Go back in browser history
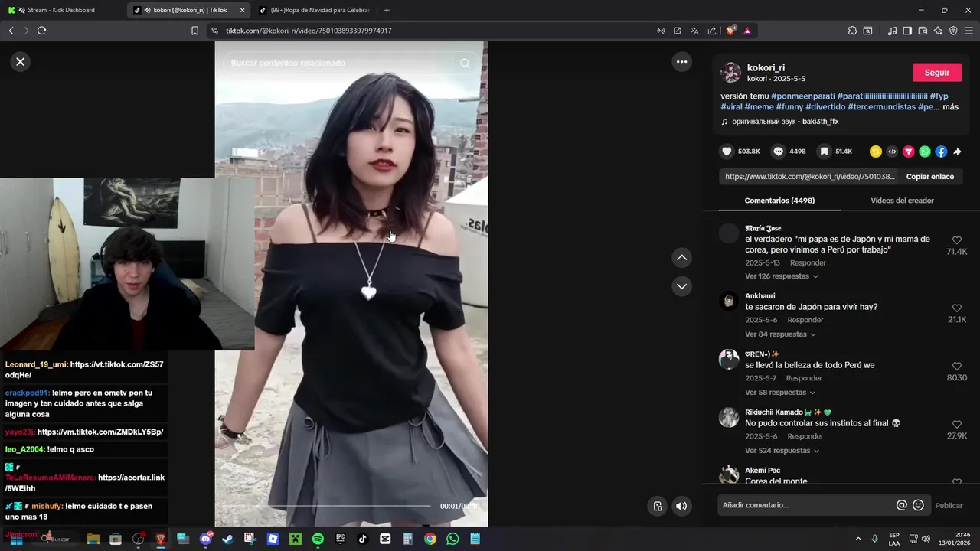Viewport: 980px width, 551px height. 11,31
